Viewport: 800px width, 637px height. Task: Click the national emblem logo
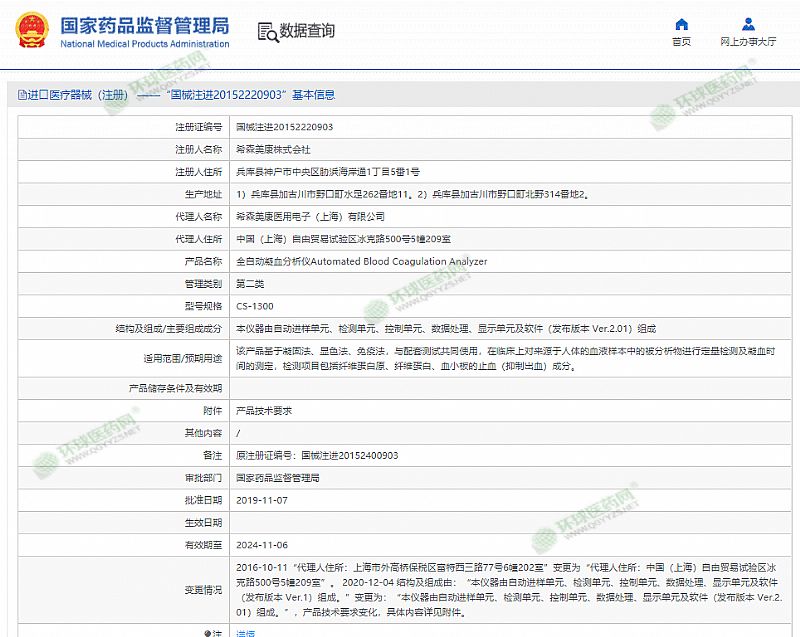[34, 31]
